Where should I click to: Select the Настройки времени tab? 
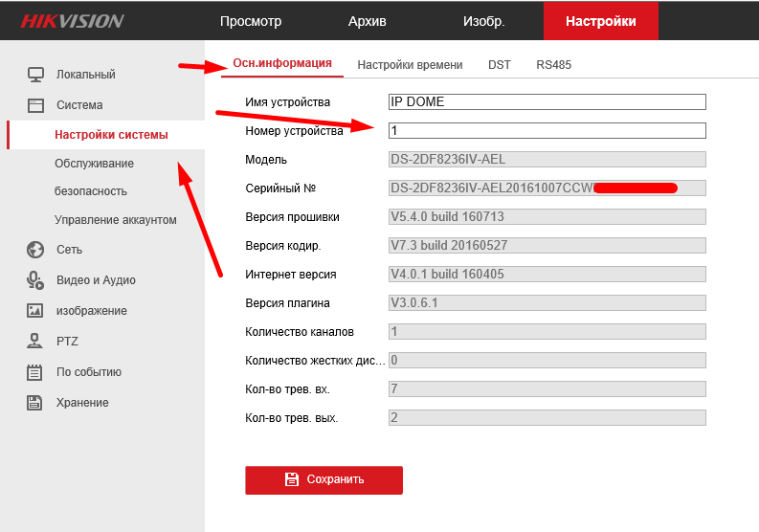point(410,65)
